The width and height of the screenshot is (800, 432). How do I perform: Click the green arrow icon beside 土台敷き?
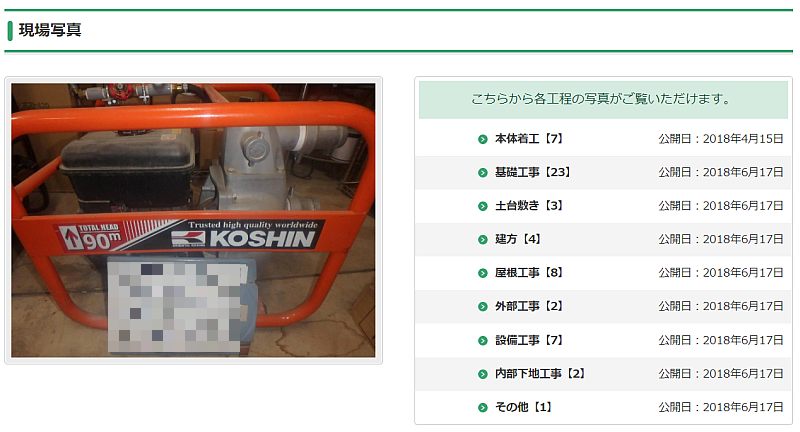(x=483, y=206)
